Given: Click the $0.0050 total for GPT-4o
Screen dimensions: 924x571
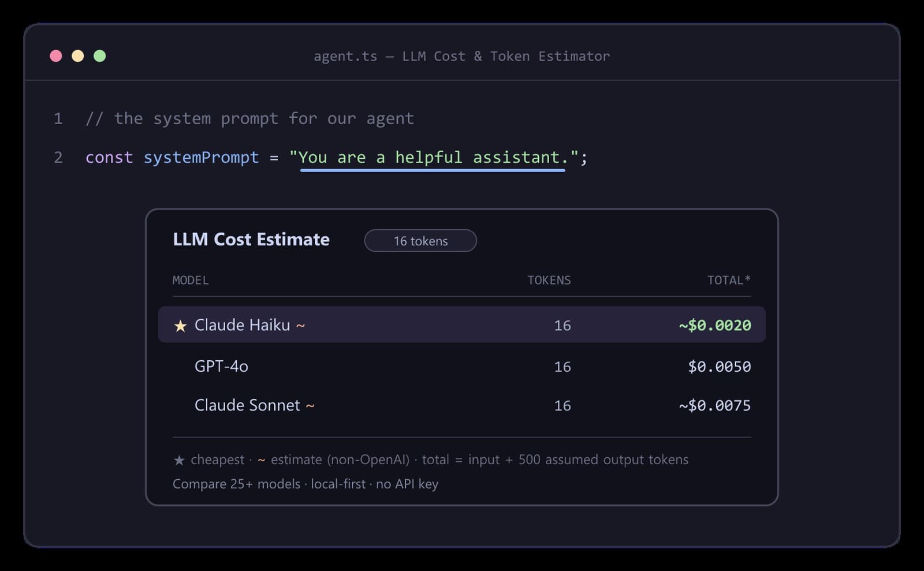Looking at the screenshot, I should point(720,367).
